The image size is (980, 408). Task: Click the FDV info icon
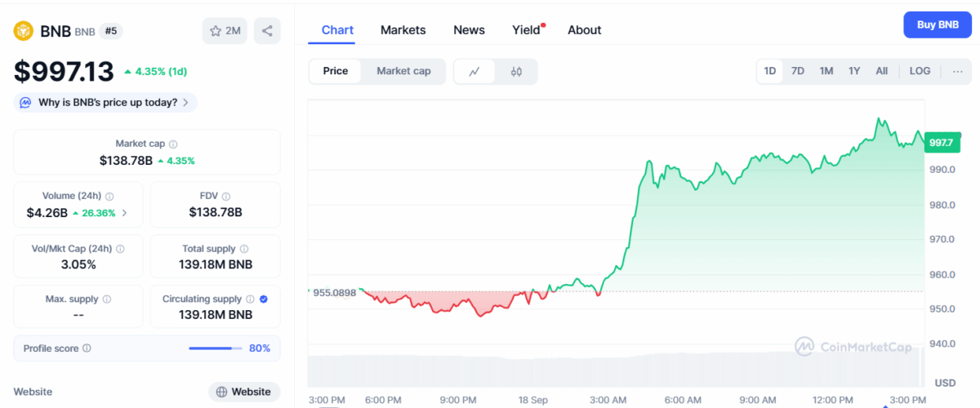[226, 196]
